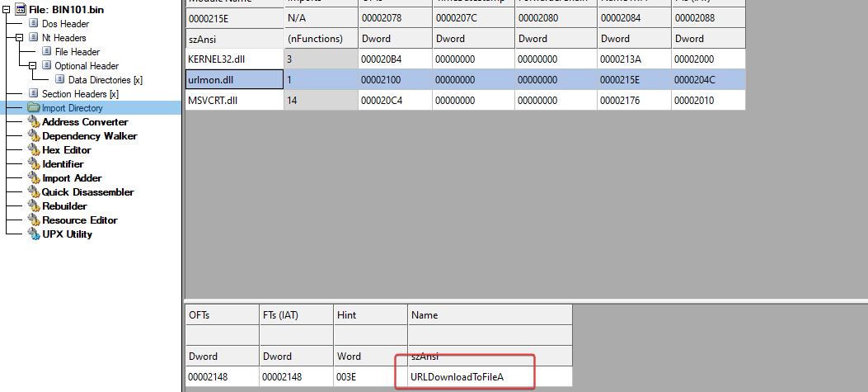Click imports count 3 for KERNEL32.dll
This screenshot has width=868, height=392.
click(321, 59)
